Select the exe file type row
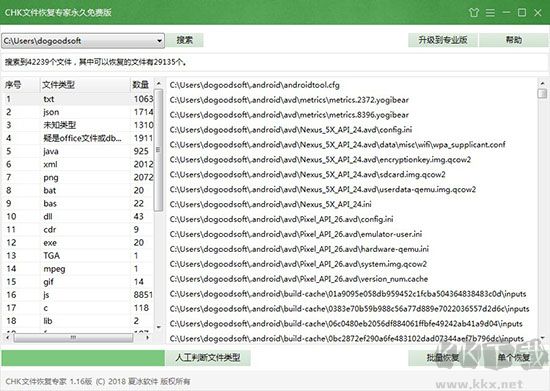Screen dimensions: 550x391 point(78,243)
